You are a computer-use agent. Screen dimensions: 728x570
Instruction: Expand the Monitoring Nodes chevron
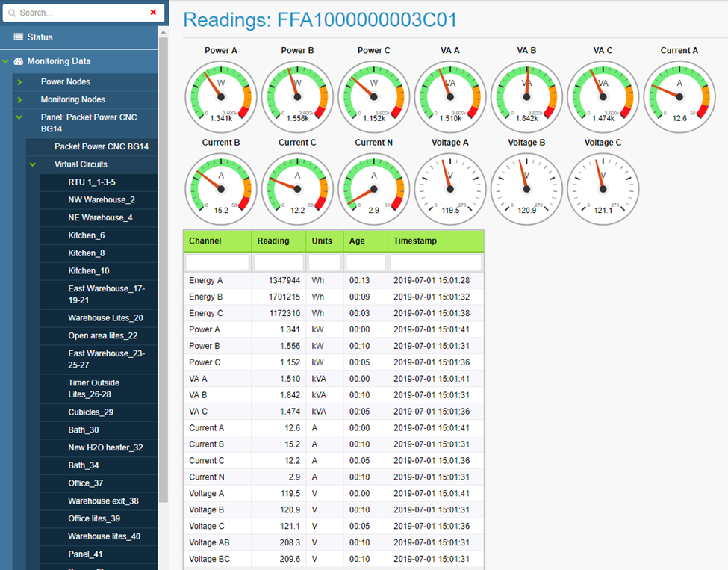[20, 100]
